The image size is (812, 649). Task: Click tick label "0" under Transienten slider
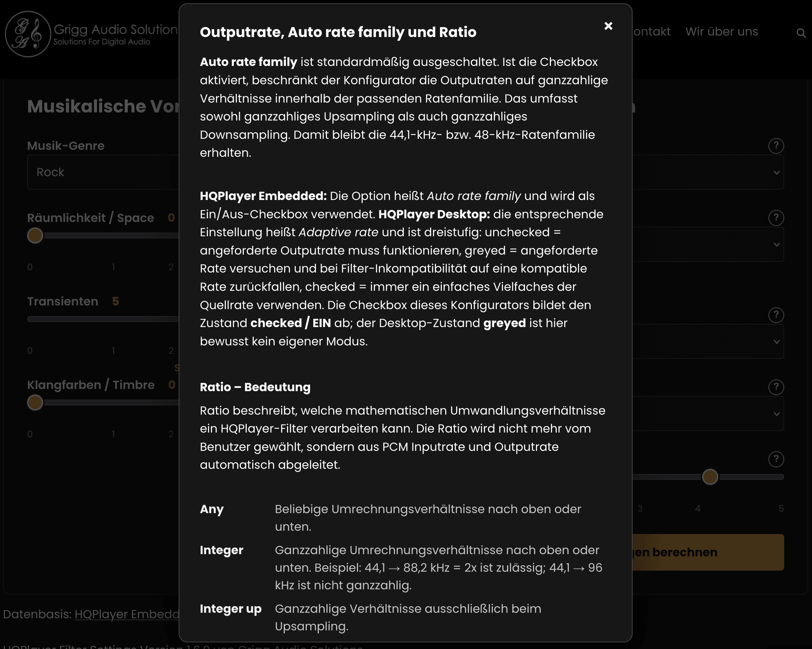coord(30,351)
